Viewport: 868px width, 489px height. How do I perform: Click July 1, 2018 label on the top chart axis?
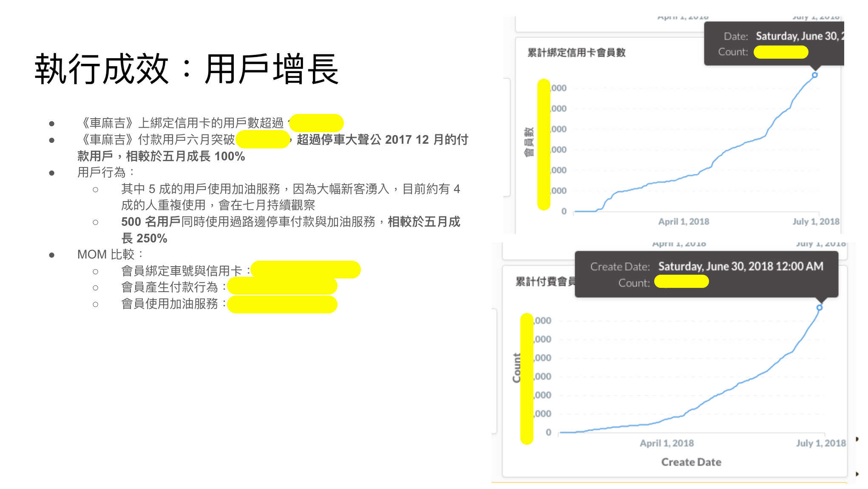pyautogui.click(x=815, y=222)
